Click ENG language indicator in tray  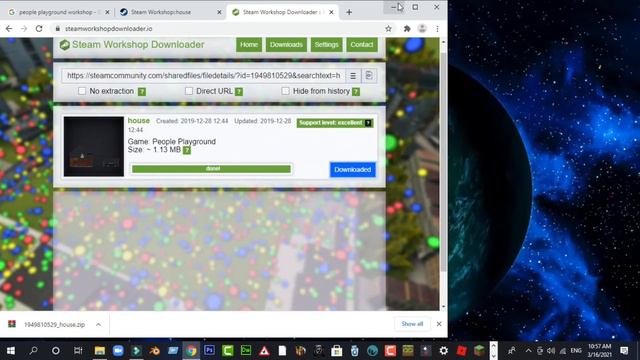coord(576,351)
